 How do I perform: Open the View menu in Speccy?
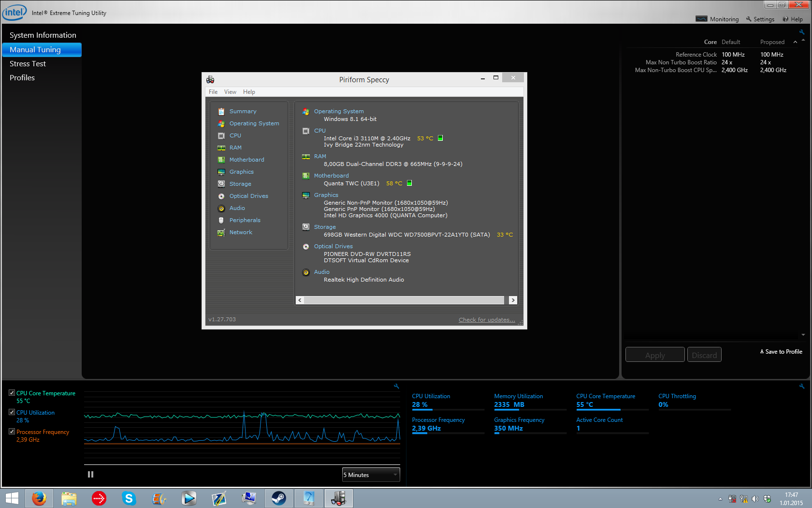pos(230,92)
